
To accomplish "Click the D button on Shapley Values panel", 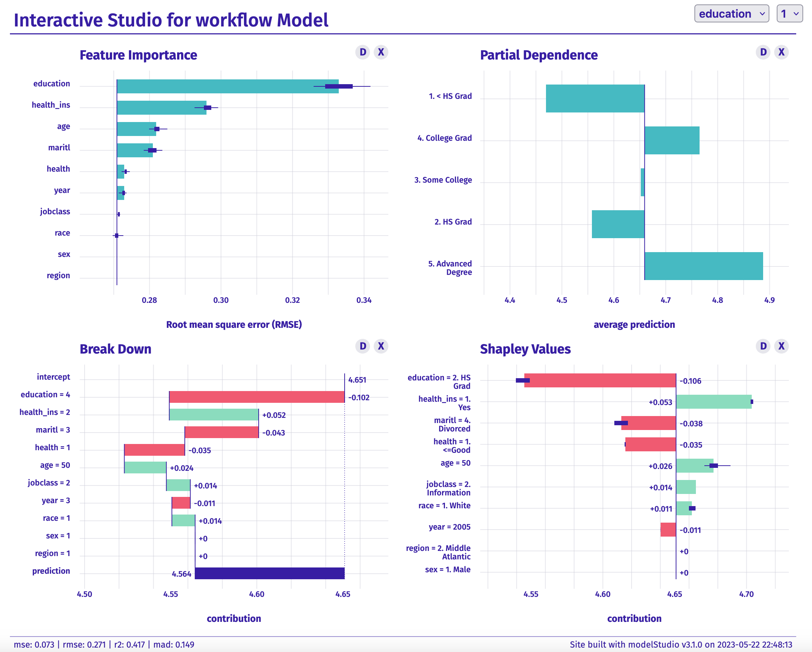I will click(763, 346).
